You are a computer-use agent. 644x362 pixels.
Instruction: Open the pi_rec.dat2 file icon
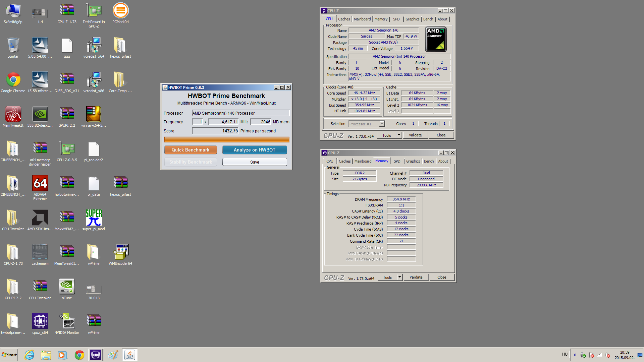point(94,152)
